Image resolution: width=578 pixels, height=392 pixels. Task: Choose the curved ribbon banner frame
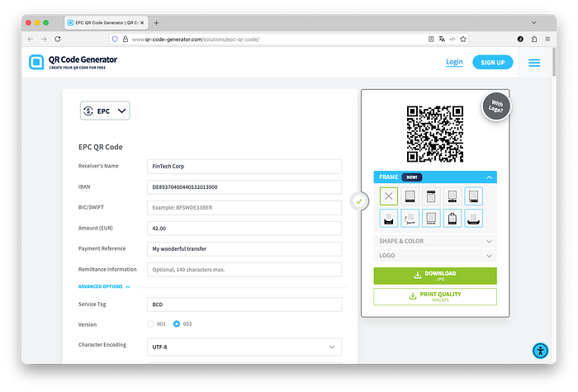click(474, 218)
